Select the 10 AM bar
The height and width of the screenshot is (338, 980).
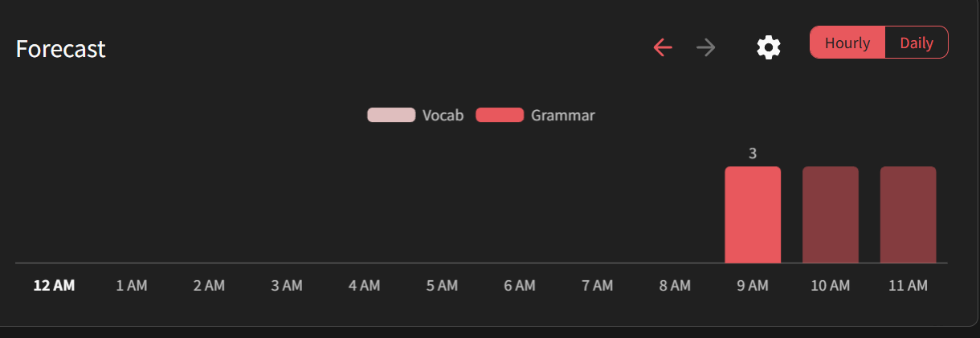click(x=831, y=214)
